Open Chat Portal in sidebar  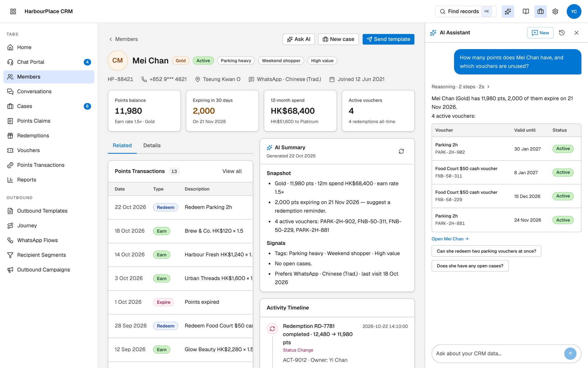point(49,62)
